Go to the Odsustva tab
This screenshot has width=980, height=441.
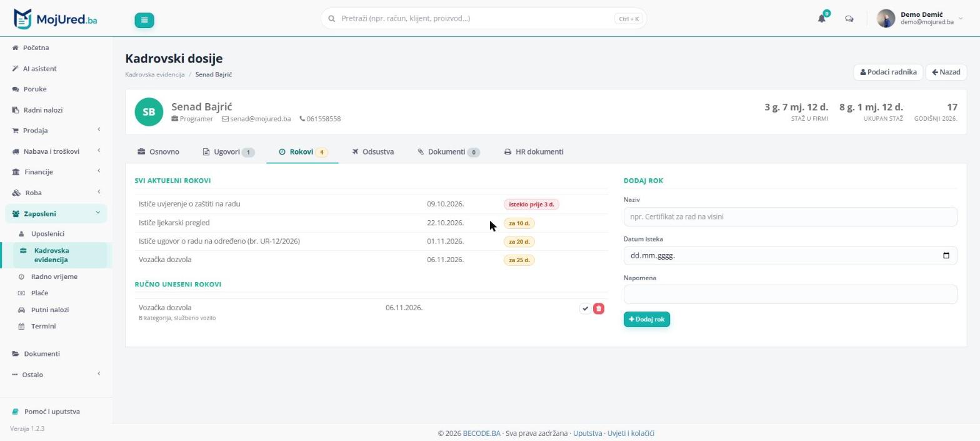(x=372, y=152)
